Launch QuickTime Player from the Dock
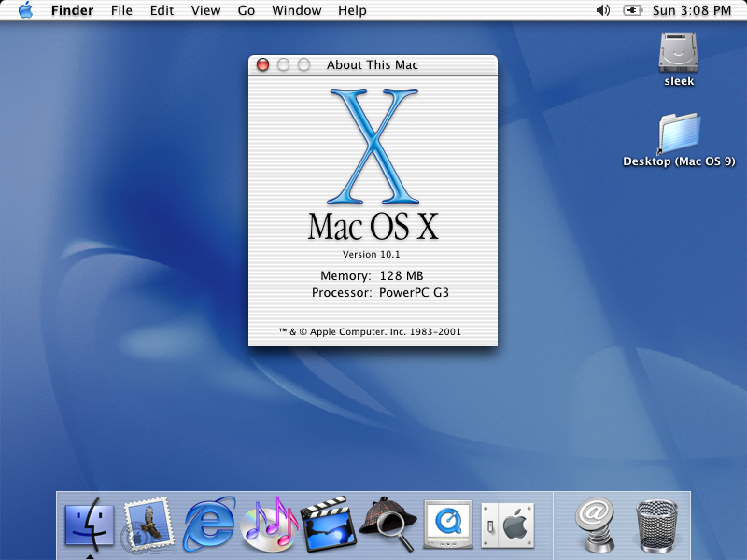Viewport: 747px width, 560px height. (448, 525)
